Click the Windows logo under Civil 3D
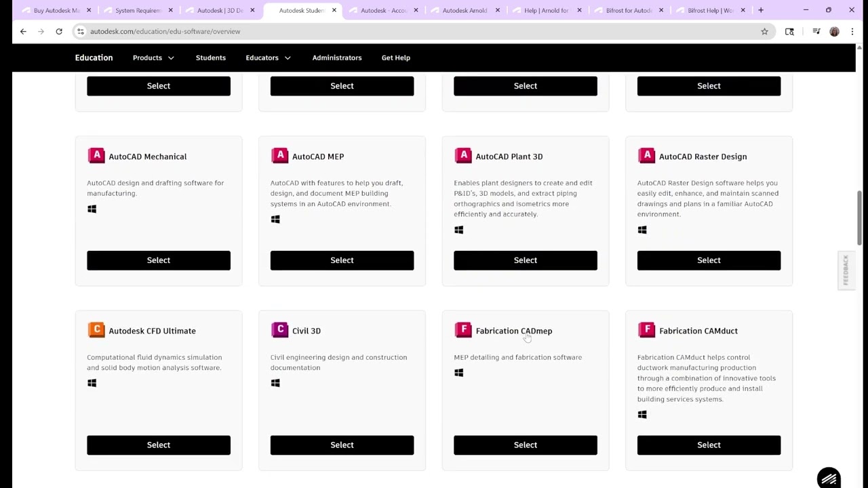Viewport: 868px width, 488px height. 275,383
